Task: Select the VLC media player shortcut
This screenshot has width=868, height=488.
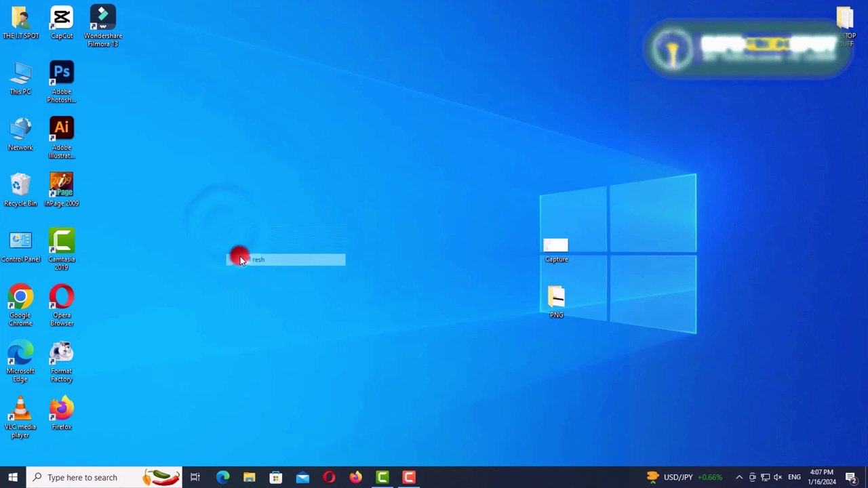Action: point(20,418)
